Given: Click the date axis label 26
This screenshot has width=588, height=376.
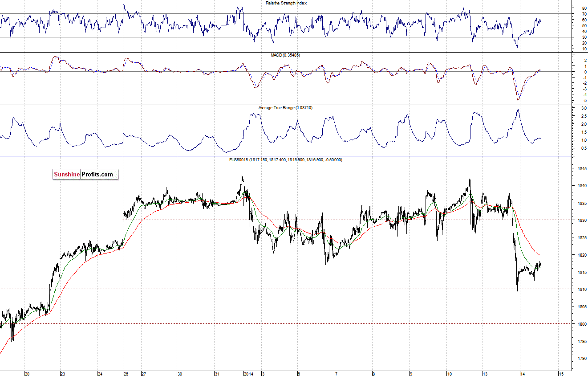Looking at the screenshot, I should (x=126, y=374).
